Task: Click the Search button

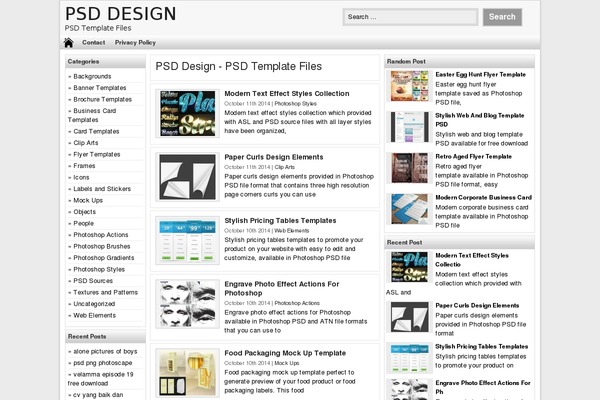Action: (x=502, y=17)
